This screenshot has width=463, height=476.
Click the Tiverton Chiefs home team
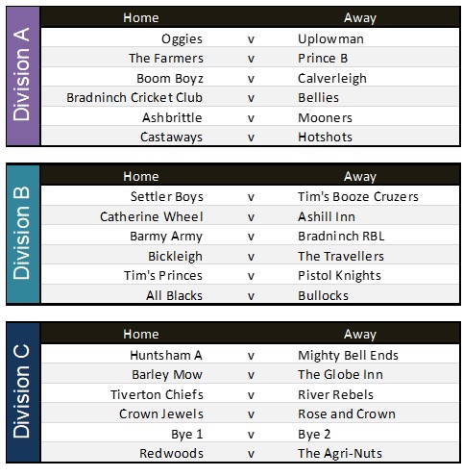(x=157, y=394)
